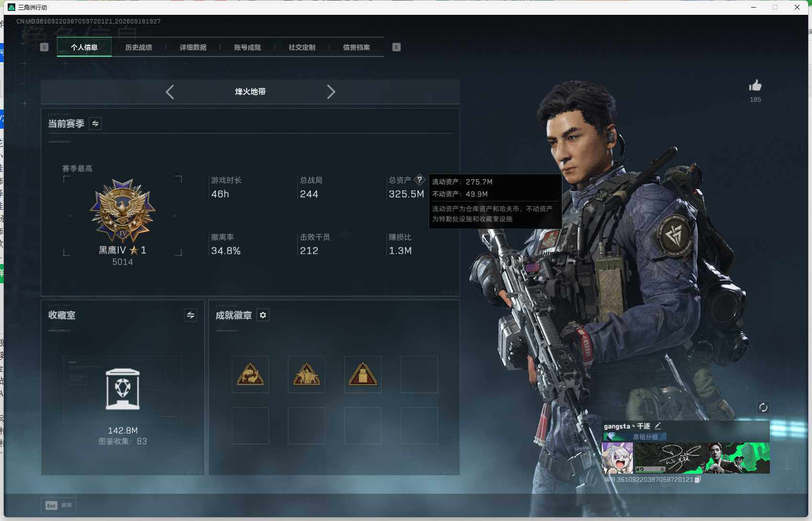Copy the player UID number
The image size is (812, 521).
tap(698, 479)
